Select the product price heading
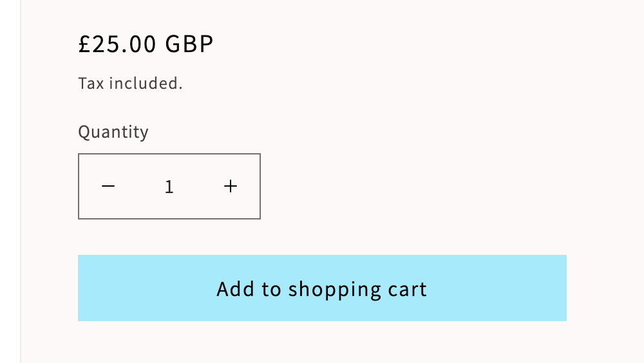 click(x=146, y=44)
